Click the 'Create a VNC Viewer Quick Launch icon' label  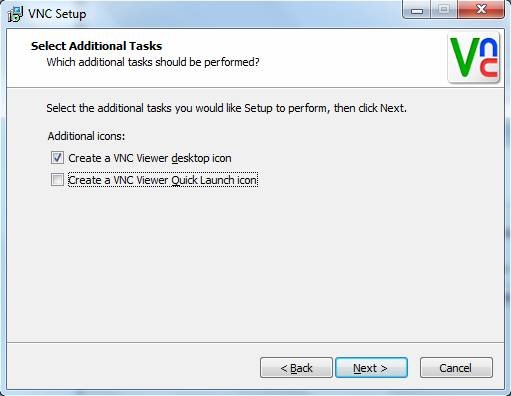(163, 180)
